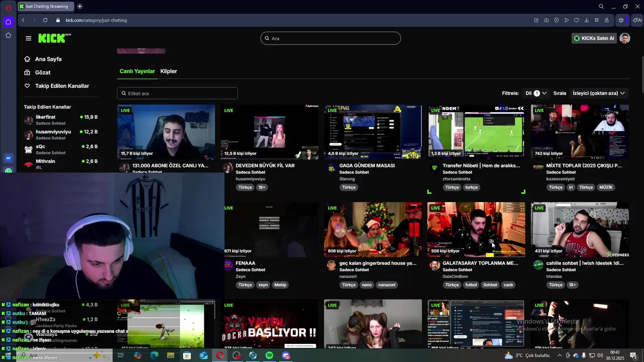Click the Ara search field
Viewport: 644px width, 362px height.
point(331,38)
